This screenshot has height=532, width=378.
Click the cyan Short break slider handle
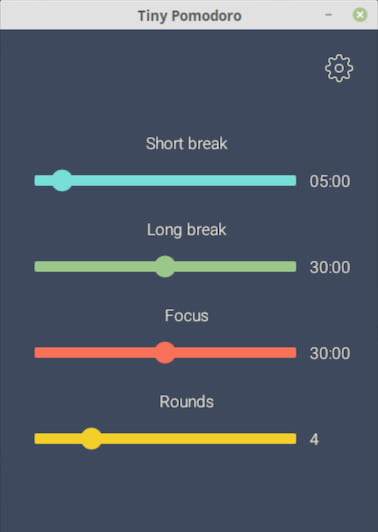[x=62, y=180]
